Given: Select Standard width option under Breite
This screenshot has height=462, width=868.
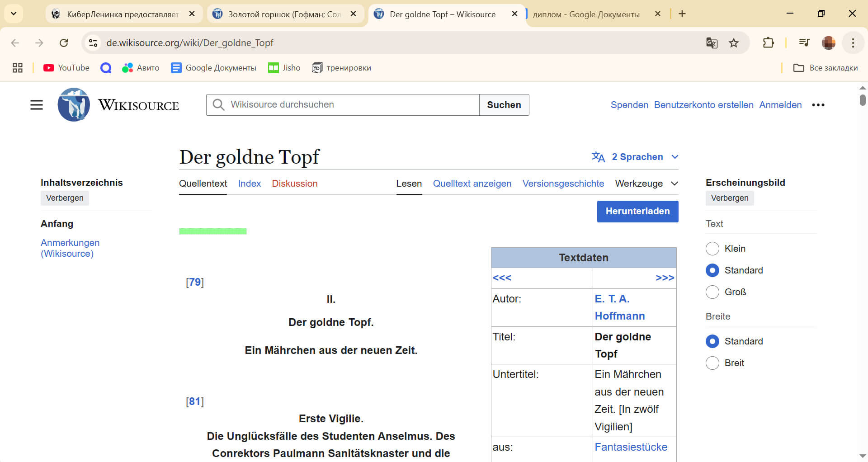Looking at the screenshot, I should click(712, 341).
